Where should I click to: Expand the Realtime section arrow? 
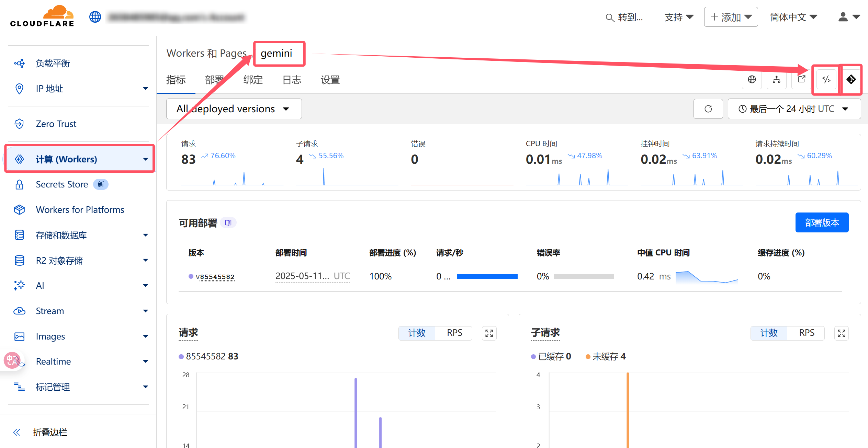(x=146, y=361)
